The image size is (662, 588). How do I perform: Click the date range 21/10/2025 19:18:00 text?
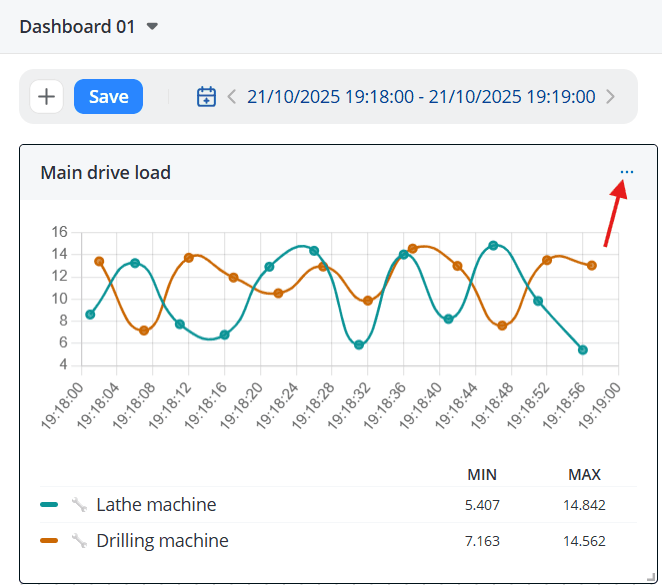coord(330,97)
